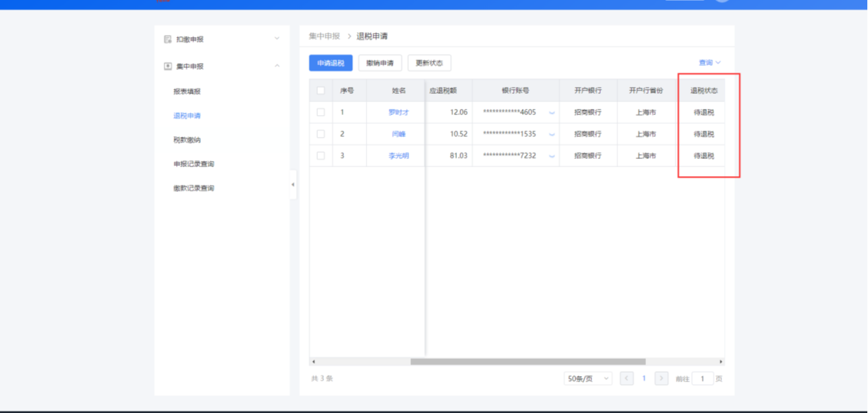Click the 扣缴申报 document icon in sidebar
This screenshot has height=413, width=868.
(168, 40)
